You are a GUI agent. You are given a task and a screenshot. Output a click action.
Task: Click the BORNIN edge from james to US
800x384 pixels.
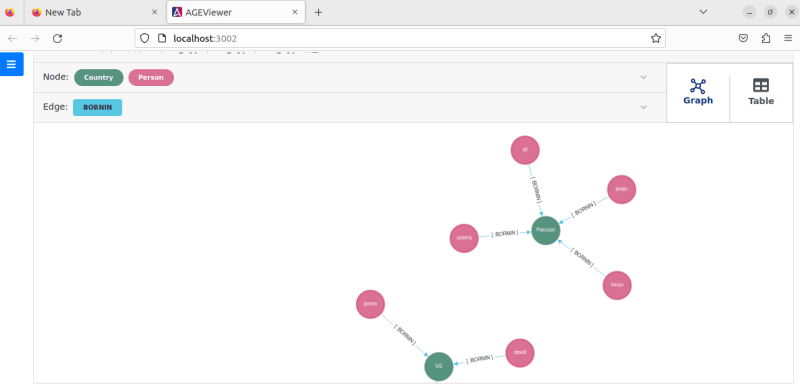point(404,335)
